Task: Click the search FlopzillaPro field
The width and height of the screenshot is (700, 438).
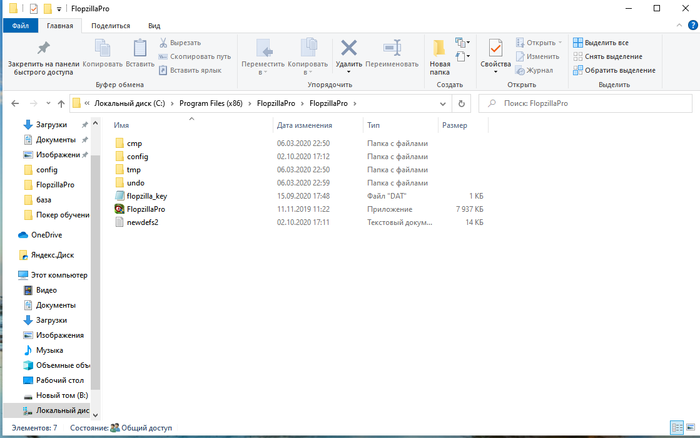Action: (x=585, y=104)
